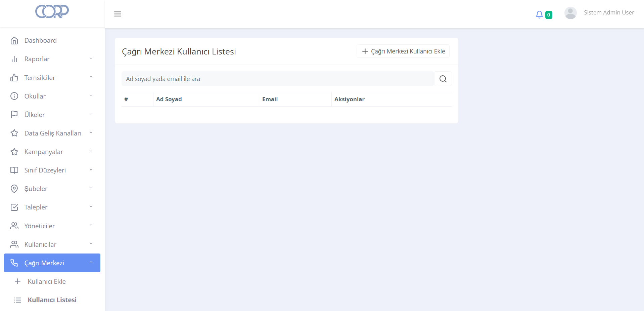
Task: Expand the Kullanıcılar dropdown arrow
Action: tap(91, 244)
